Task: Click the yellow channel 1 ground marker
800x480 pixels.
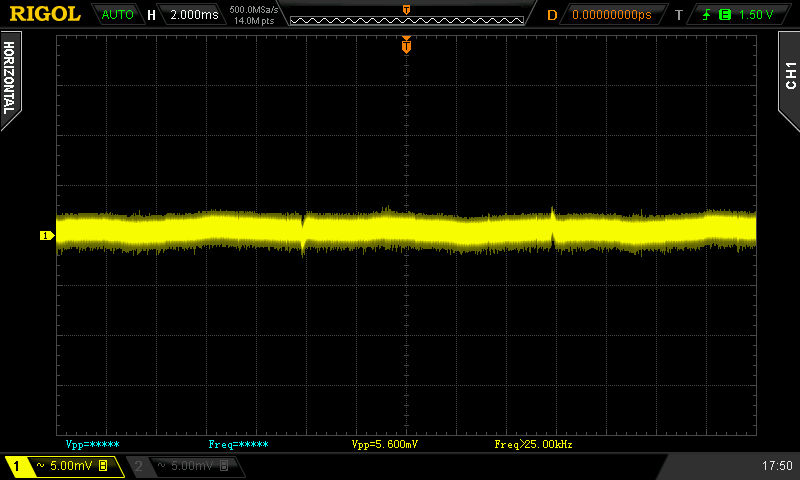Action: click(47, 235)
